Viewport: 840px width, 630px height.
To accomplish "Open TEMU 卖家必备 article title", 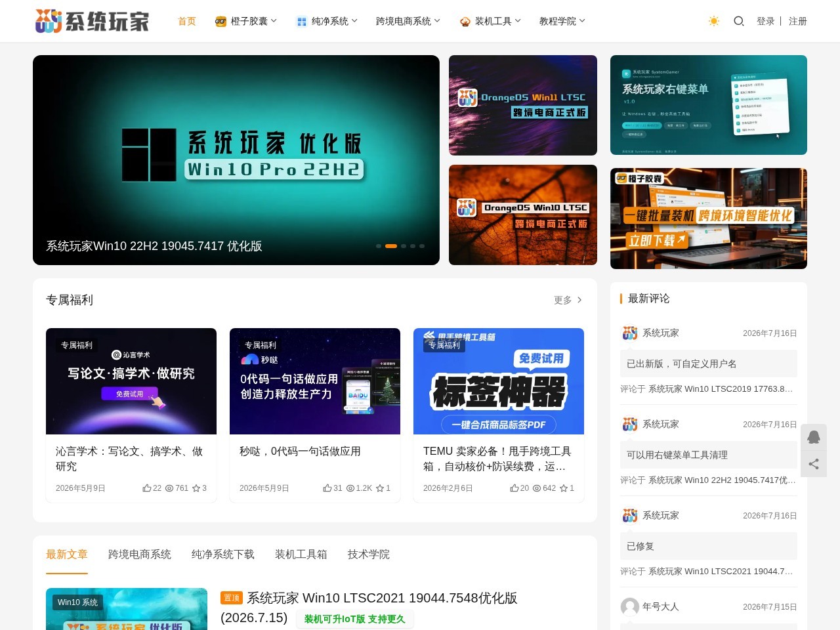I will 497,459.
